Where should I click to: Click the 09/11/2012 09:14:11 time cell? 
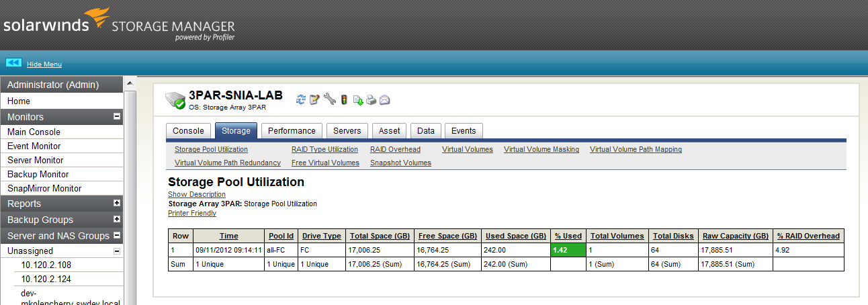(x=228, y=250)
